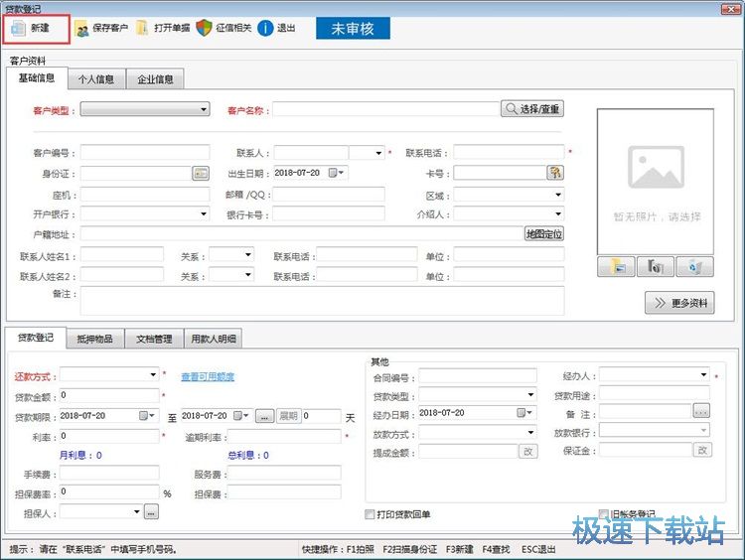This screenshot has width=745, height=560.
Task: Open the 打开单据 document icon
Action: point(142,28)
